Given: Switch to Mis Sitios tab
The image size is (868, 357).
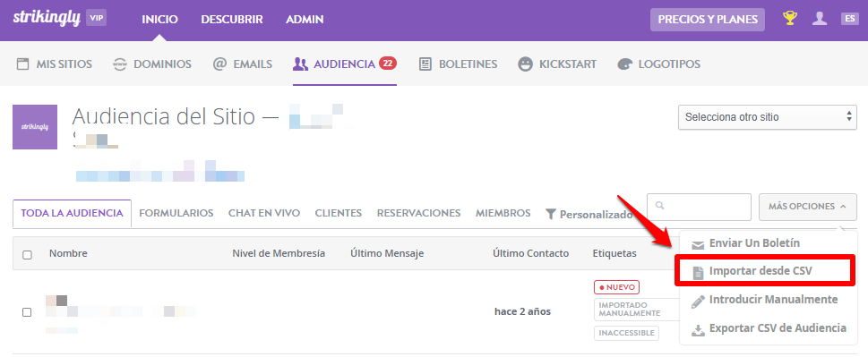Looking at the screenshot, I should coord(55,64).
